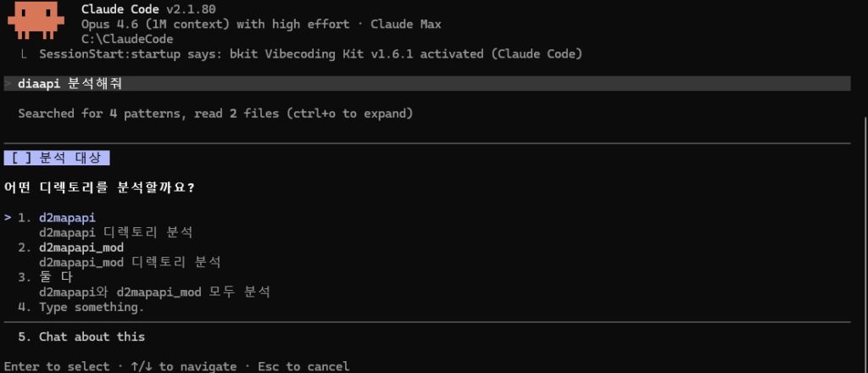Image resolution: width=868 pixels, height=373 pixels.
Task: Click the selection arrow beside option 1
Action: [8, 218]
